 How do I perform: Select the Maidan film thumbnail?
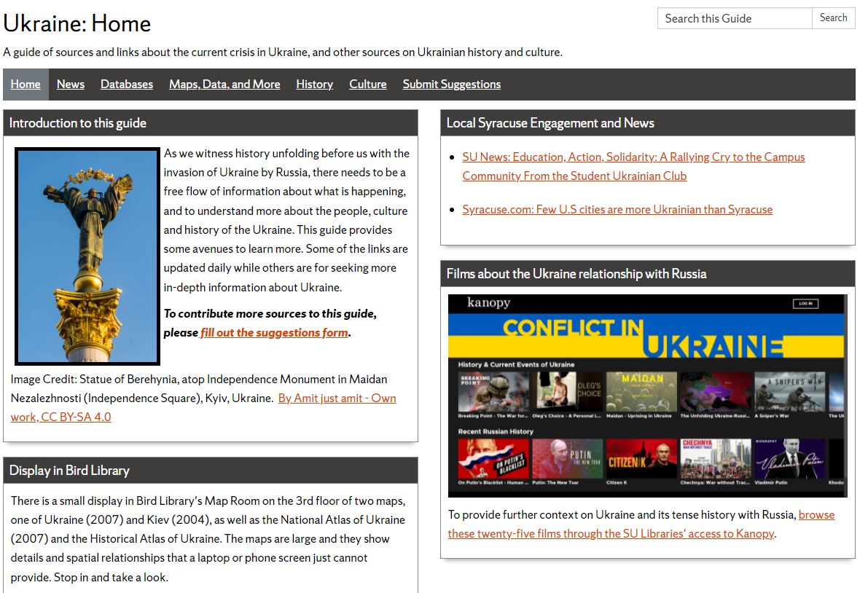641,392
